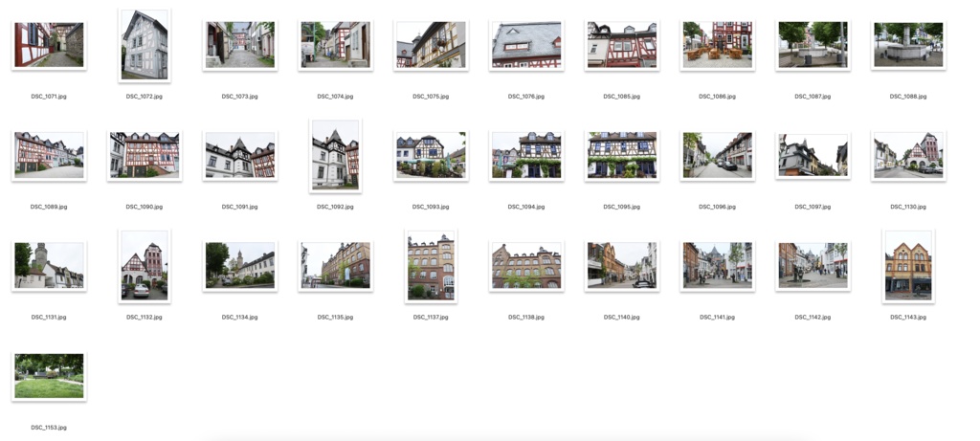Click the DSC_1089.jpg thumbnail

[x=49, y=156]
